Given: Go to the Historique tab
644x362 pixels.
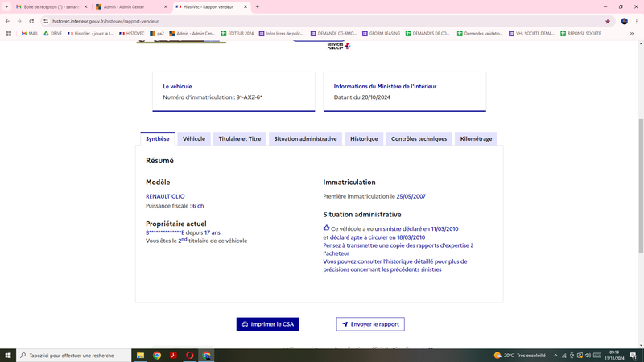Looking at the screenshot, I should point(364,138).
